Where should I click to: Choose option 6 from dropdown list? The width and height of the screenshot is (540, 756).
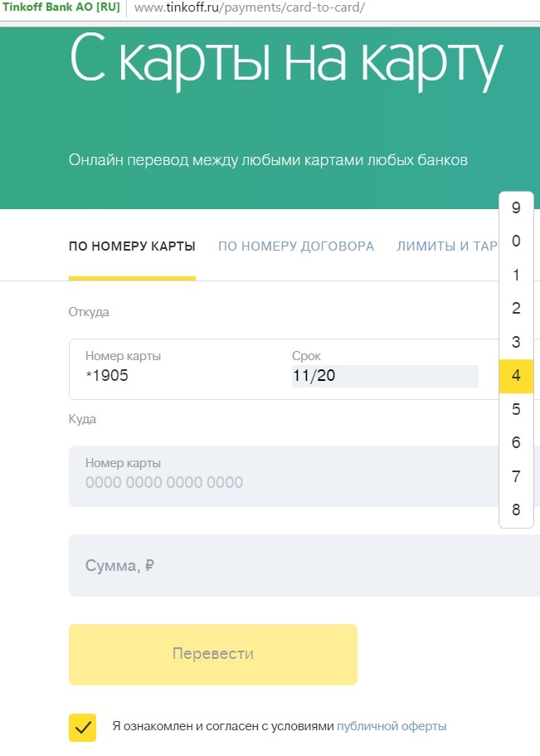[516, 443]
